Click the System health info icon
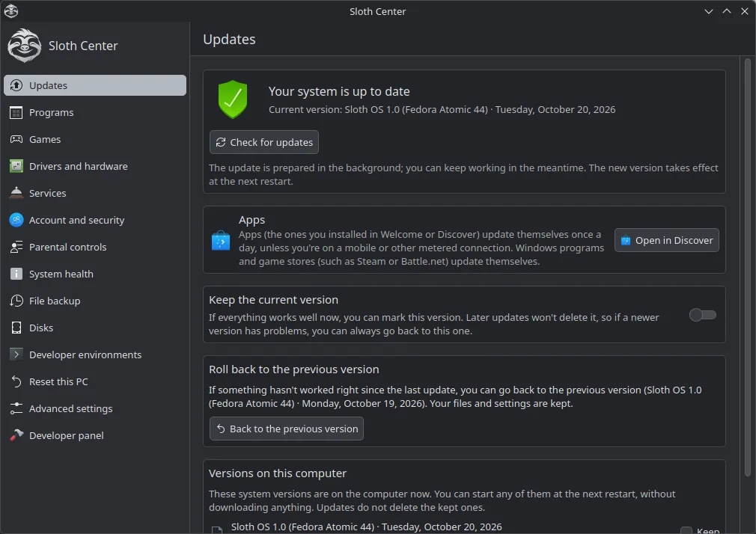 16,274
